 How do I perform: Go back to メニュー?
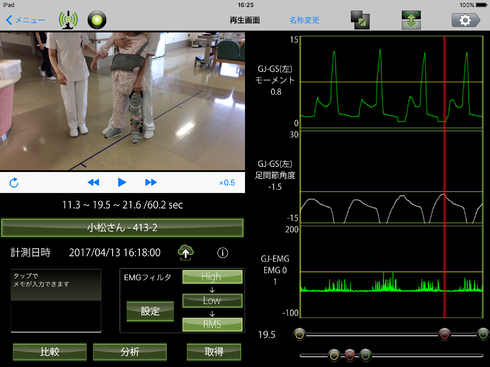[25, 20]
